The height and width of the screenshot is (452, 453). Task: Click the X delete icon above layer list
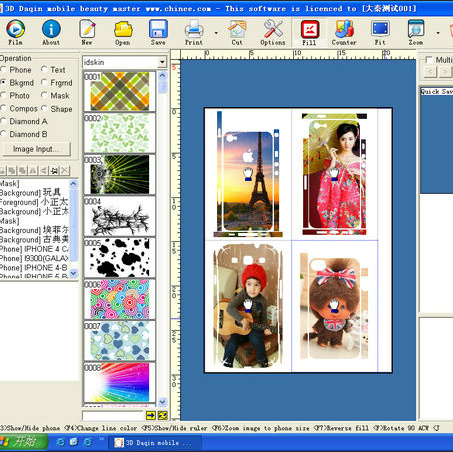(x=65, y=171)
